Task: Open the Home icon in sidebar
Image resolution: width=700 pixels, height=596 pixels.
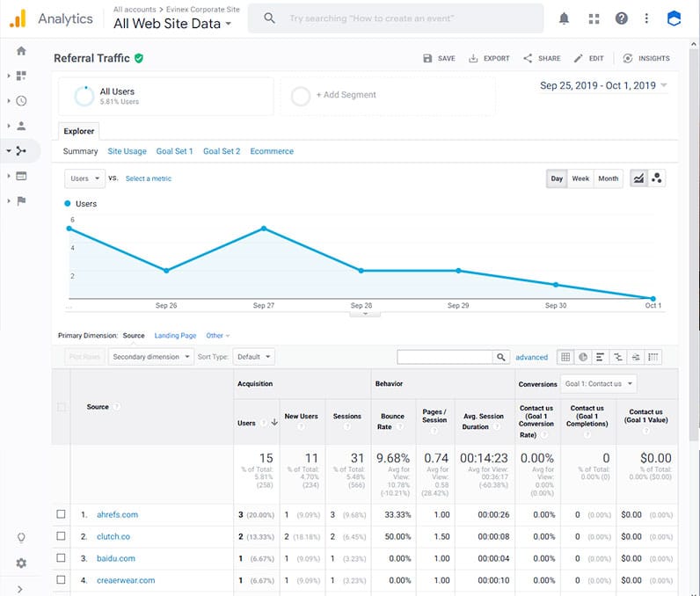Action: [x=21, y=51]
